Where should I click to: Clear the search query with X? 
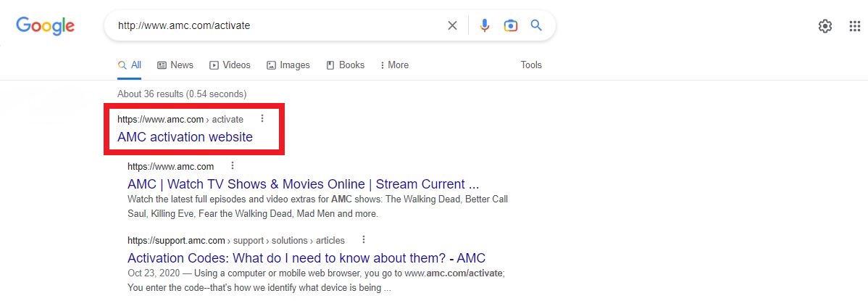(452, 26)
